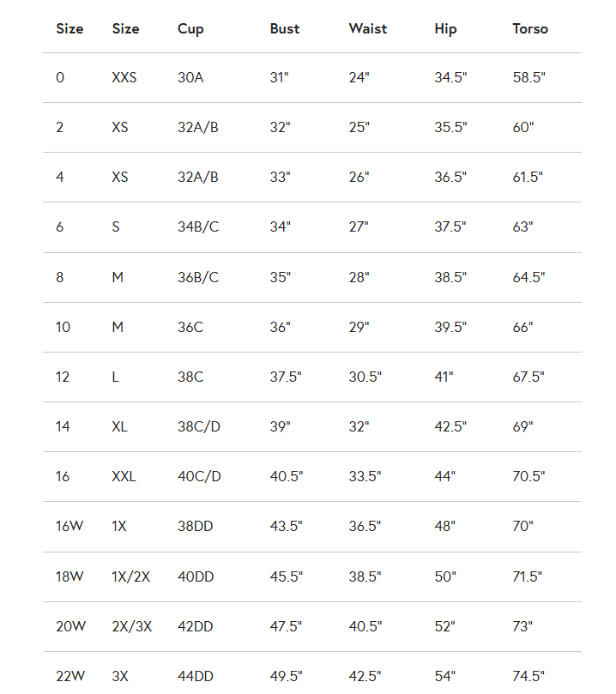Viewport: 616px width, 694px height.
Task: Click the 44DD cup value
Action: (x=196, y=676)
